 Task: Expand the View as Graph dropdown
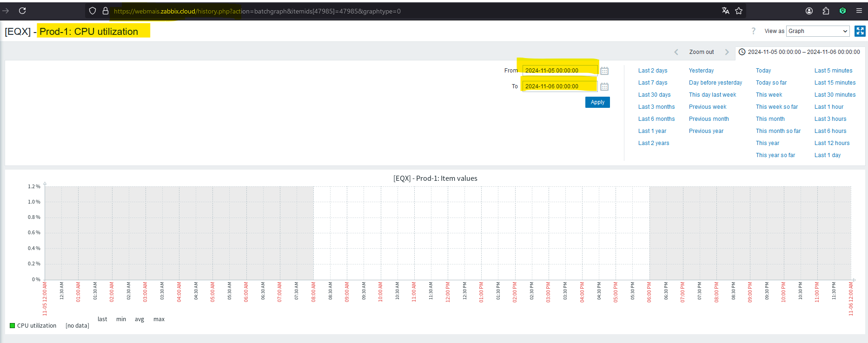pos(818,31)
